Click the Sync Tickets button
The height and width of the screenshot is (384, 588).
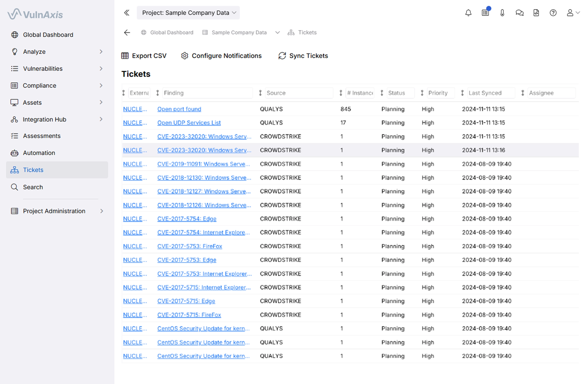click(303, 56)
